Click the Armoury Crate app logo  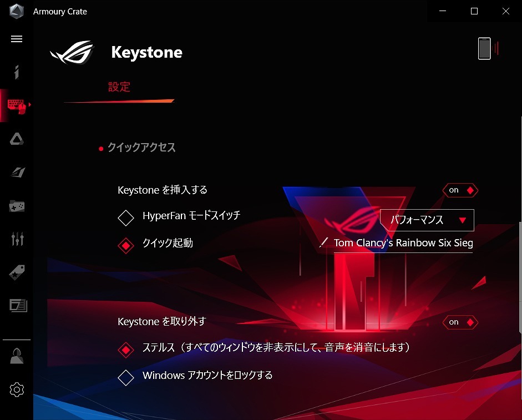click(16, 11)
